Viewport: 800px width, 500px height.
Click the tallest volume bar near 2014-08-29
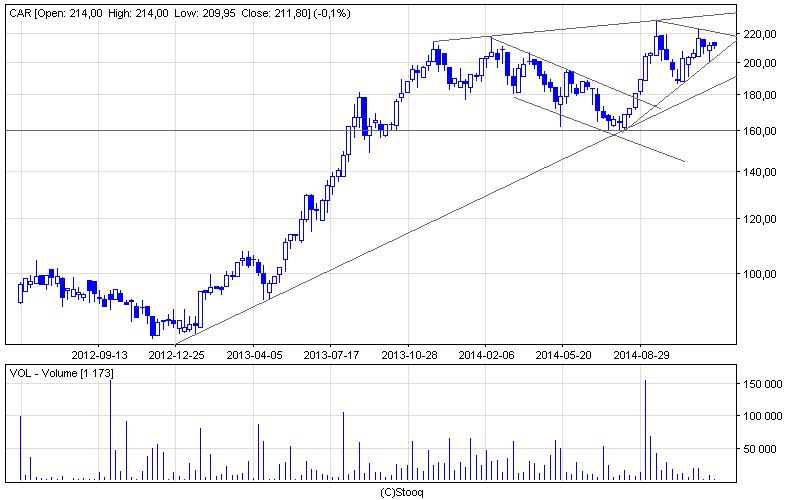[645, 430]
